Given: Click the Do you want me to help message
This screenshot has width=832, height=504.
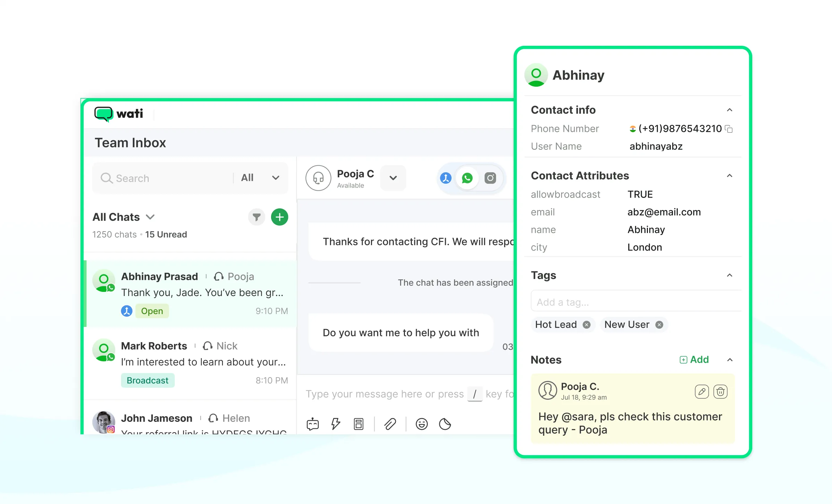Looking at the screenshot, I should 401,333.
